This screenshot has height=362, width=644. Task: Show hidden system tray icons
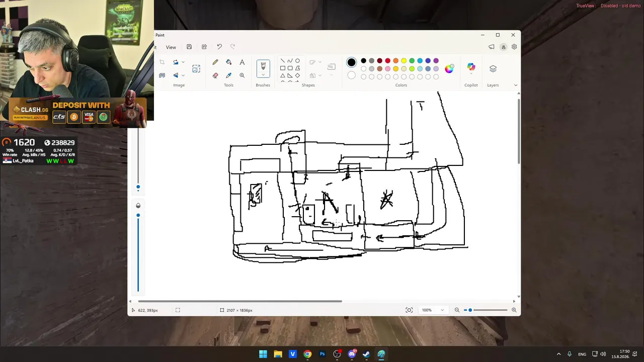pos(558,354)
